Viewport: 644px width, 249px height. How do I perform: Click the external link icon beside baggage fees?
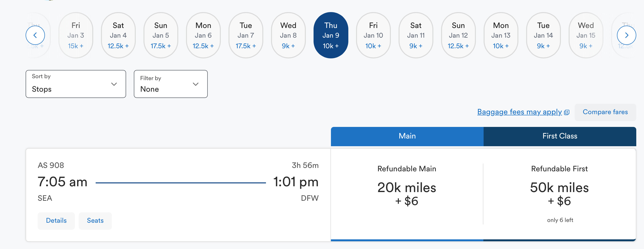tap(567, 112)
